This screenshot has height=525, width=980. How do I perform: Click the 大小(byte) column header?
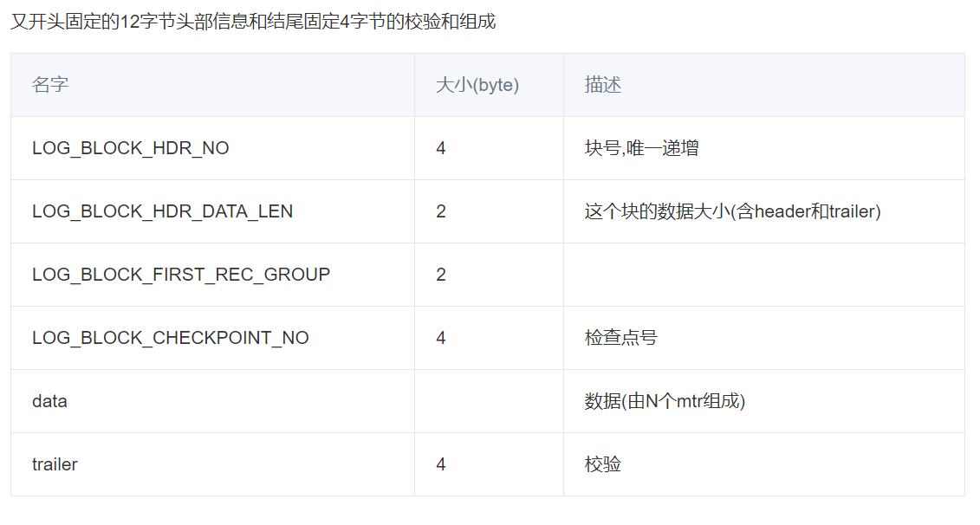[489, 85]
